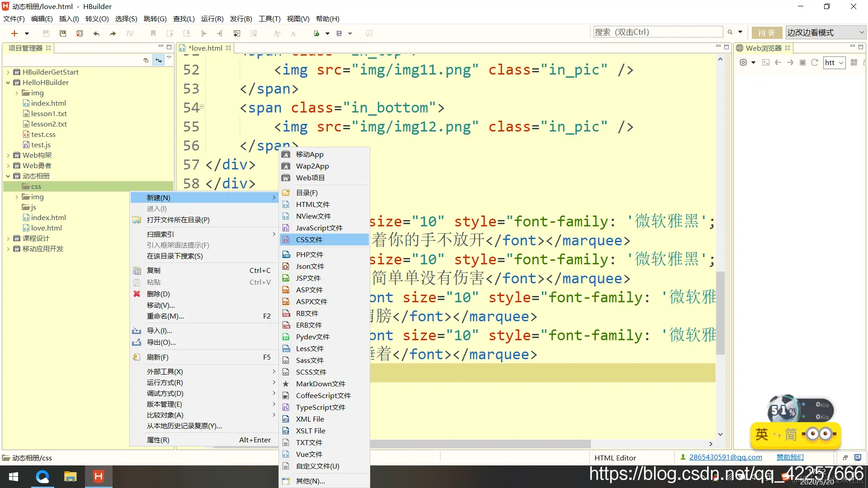Click the Web browser settings gear icon

743,63
